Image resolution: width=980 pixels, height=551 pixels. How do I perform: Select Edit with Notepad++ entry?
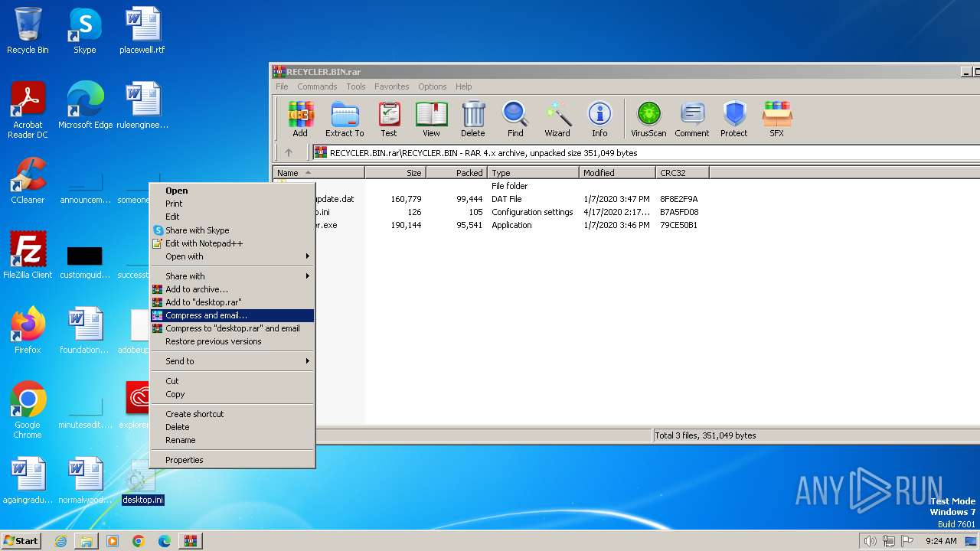(x=232, y=243)
